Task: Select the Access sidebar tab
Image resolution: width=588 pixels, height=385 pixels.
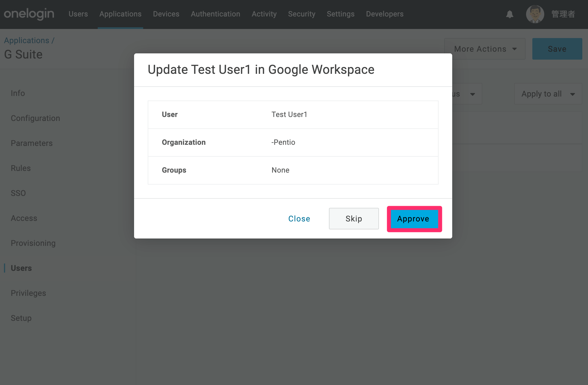Action: tap(24, 218)
